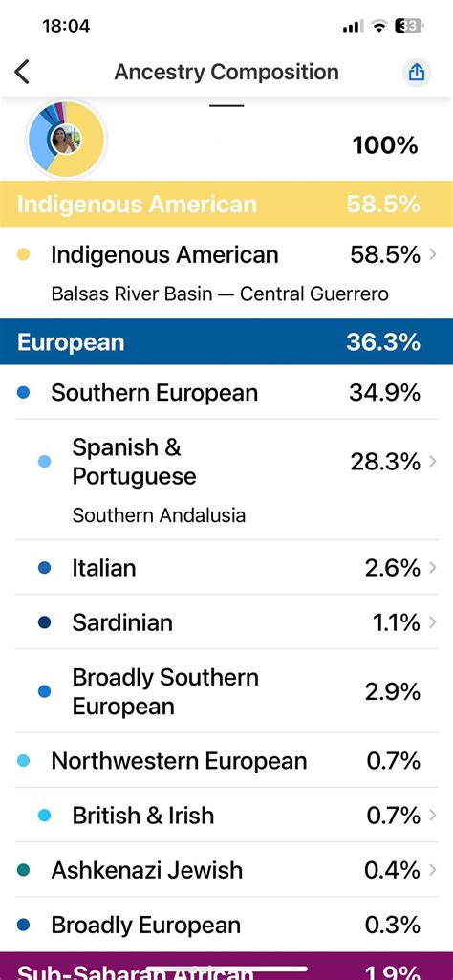Viewport: 453px width, 980px height.
Task: Tap the Wi-Fi status icon
Action: [x=378, y=26]
